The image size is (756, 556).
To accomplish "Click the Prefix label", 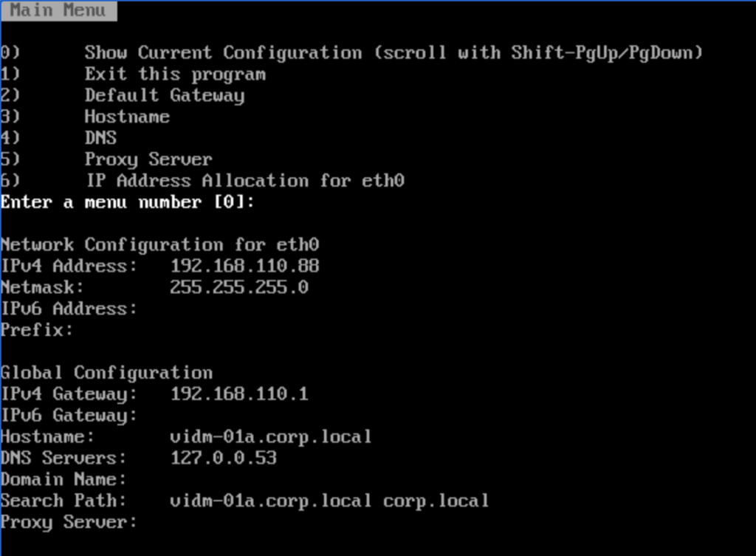I will point(37,330).
